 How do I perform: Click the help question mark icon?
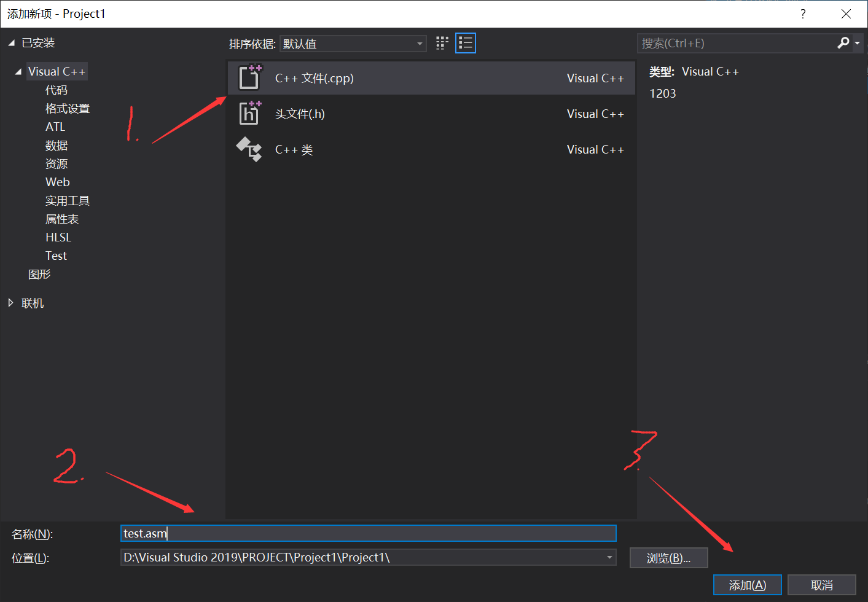[x=803, y=13]
